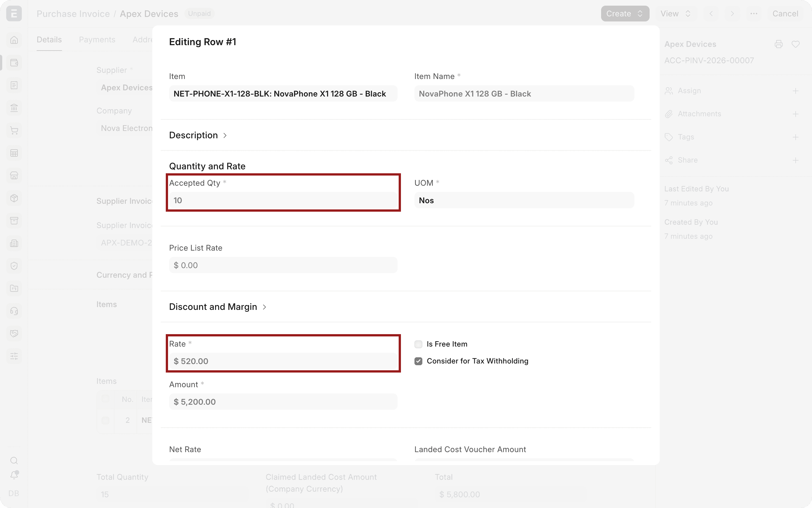Screen dimensions: 812x508
Task: Open the Item link field dropdown
Action: 283,94
